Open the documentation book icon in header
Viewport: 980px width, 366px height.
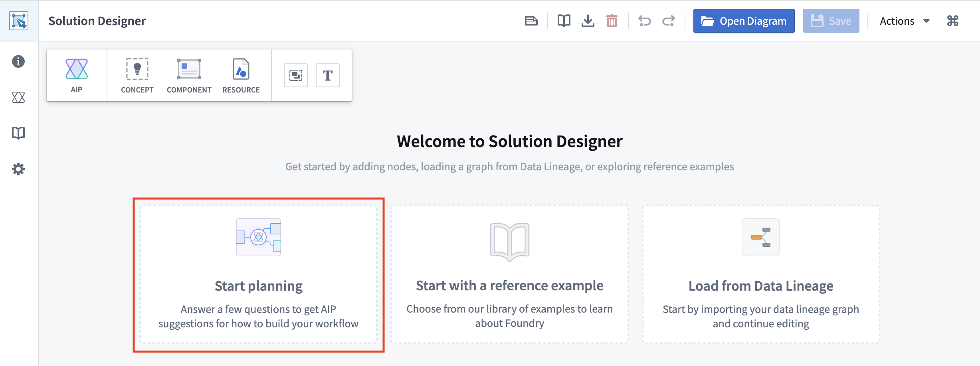pyautogui.click(x=564, y=21)
